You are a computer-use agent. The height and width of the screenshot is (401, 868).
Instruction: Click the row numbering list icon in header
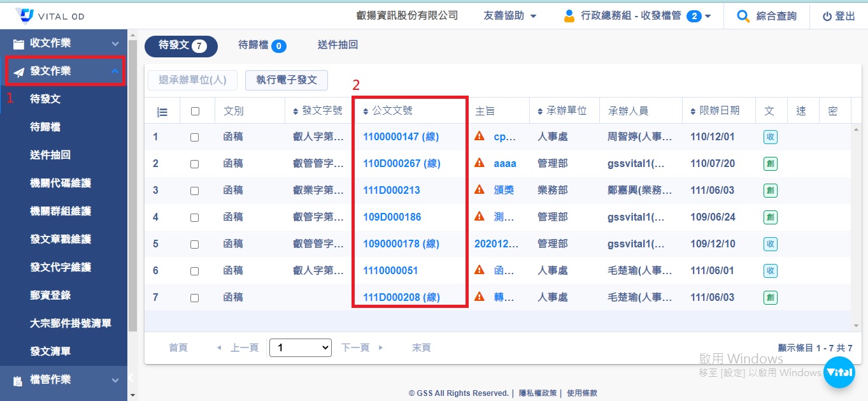tap(162, 112)
